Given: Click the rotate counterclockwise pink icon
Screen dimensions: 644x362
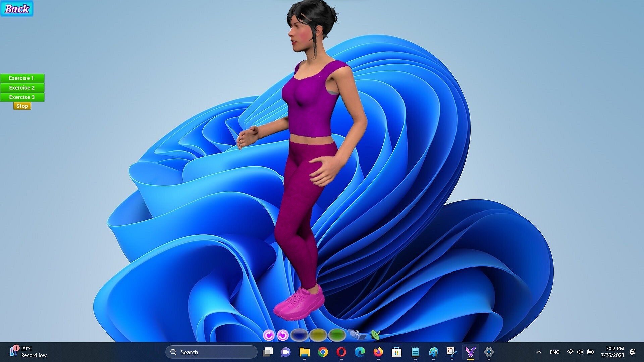Looking at the screenshot, I should click(283, 335).
